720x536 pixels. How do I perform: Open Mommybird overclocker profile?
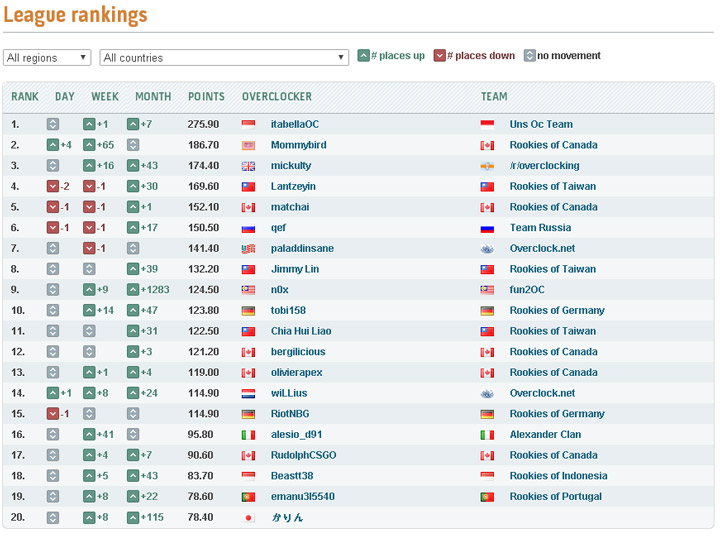(x=298, y=145)
